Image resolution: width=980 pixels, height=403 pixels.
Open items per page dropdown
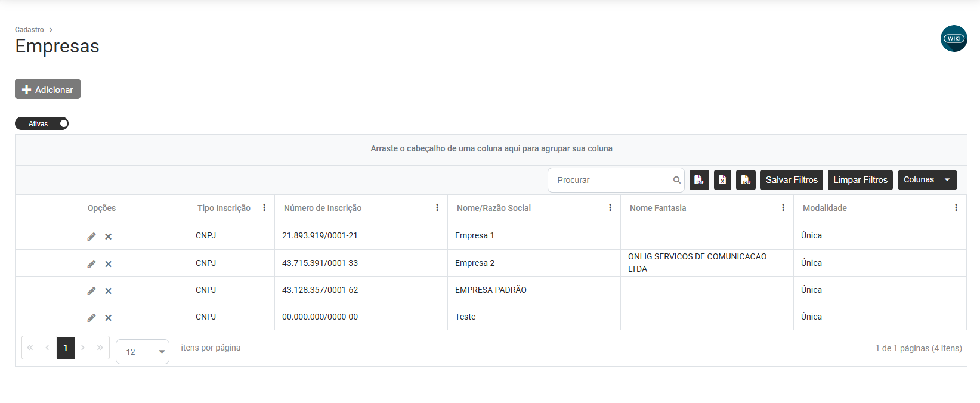pos(143,352)
